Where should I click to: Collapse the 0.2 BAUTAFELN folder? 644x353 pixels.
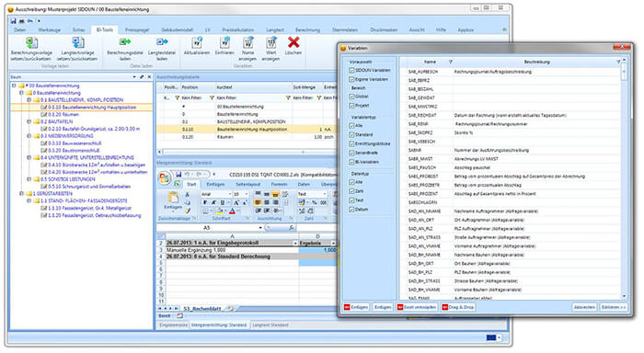pyautogui.click(x=29, y=121)
